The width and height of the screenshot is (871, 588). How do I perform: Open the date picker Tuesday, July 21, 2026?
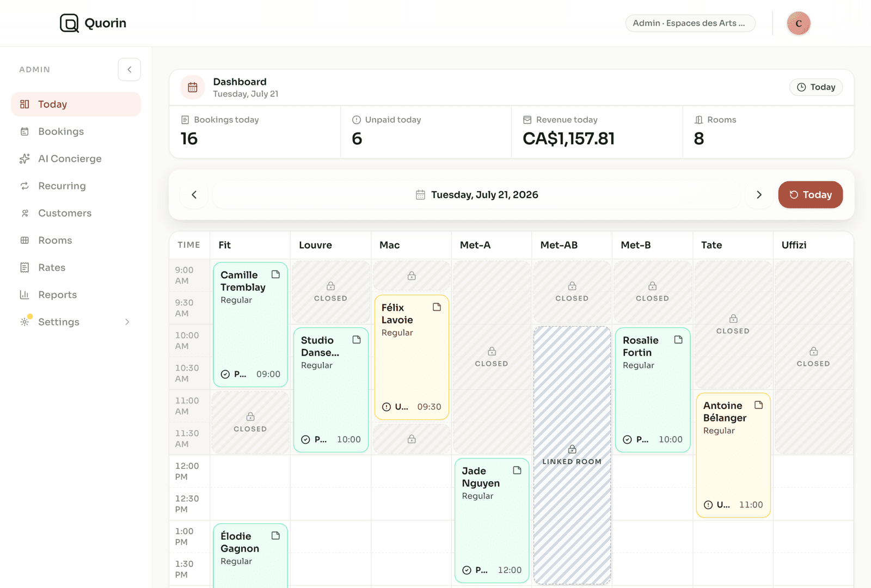[x=476, y=195]
